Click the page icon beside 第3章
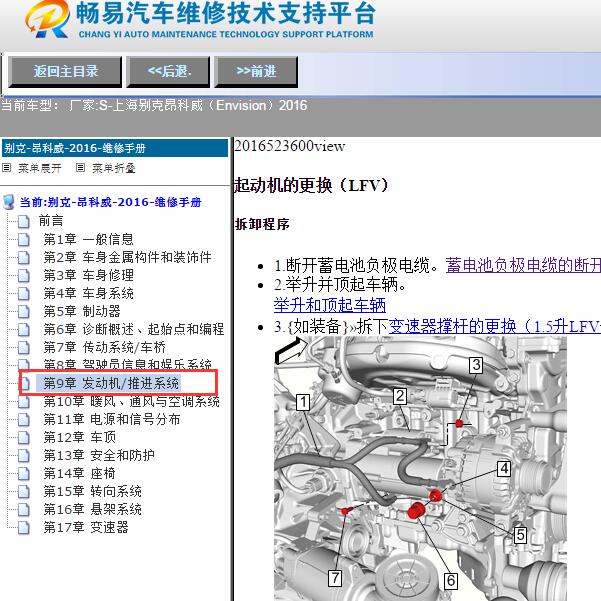This screenshot has width=601, height=601. tap(24, 276)
